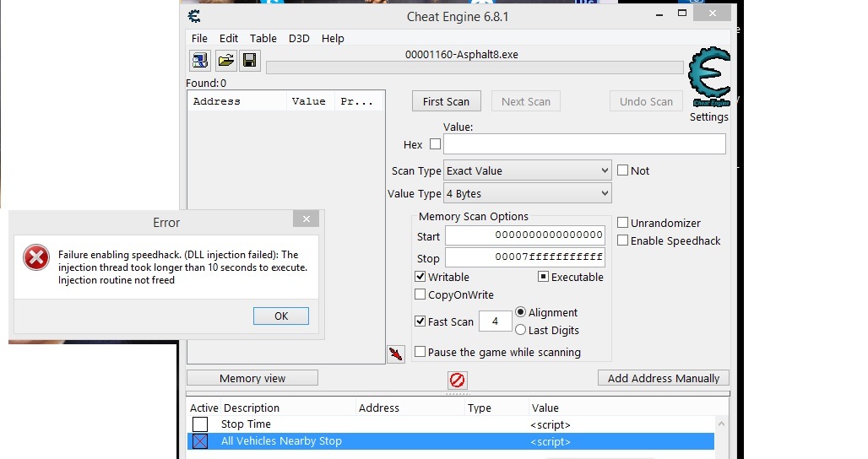Open Memory view
The height and width of the screenshot is (459, 868).
(x=252, y=378)
